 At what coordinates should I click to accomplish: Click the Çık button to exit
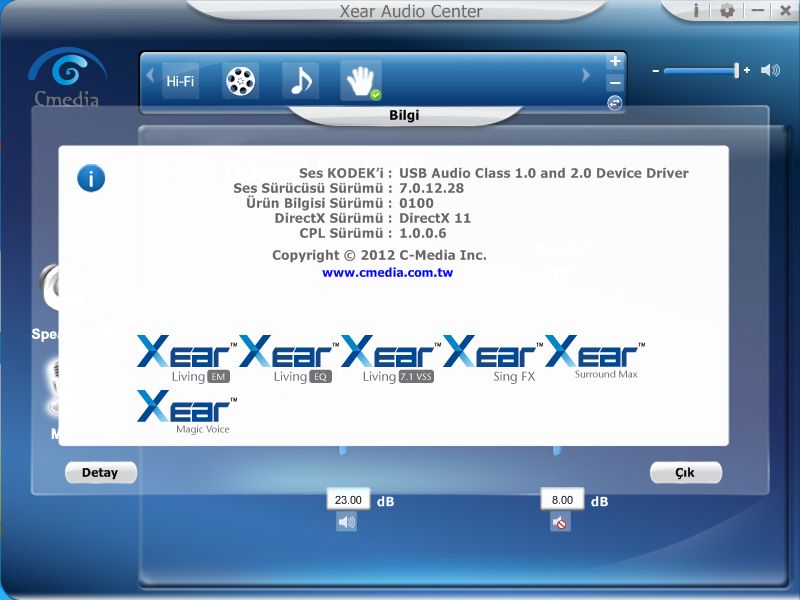click(685, 472)
